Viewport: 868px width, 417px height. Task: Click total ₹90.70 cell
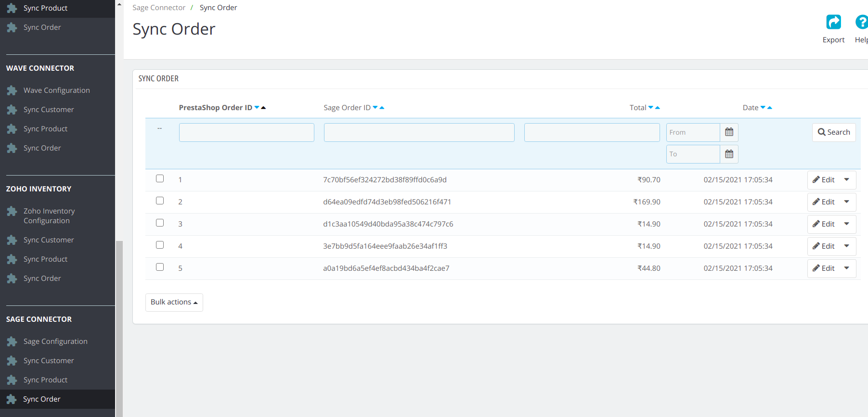click(649, 180)
